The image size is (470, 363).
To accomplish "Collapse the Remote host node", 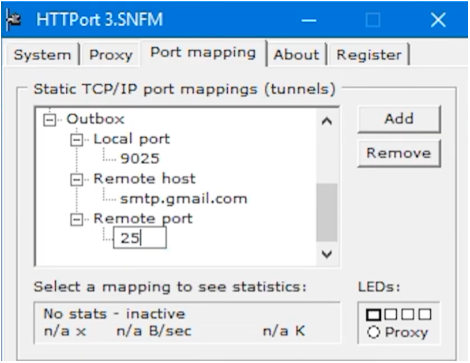I will point(76,180).
